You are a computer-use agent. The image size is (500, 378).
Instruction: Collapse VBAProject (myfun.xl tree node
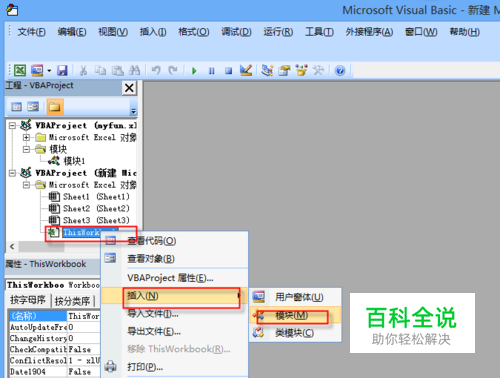12,126
